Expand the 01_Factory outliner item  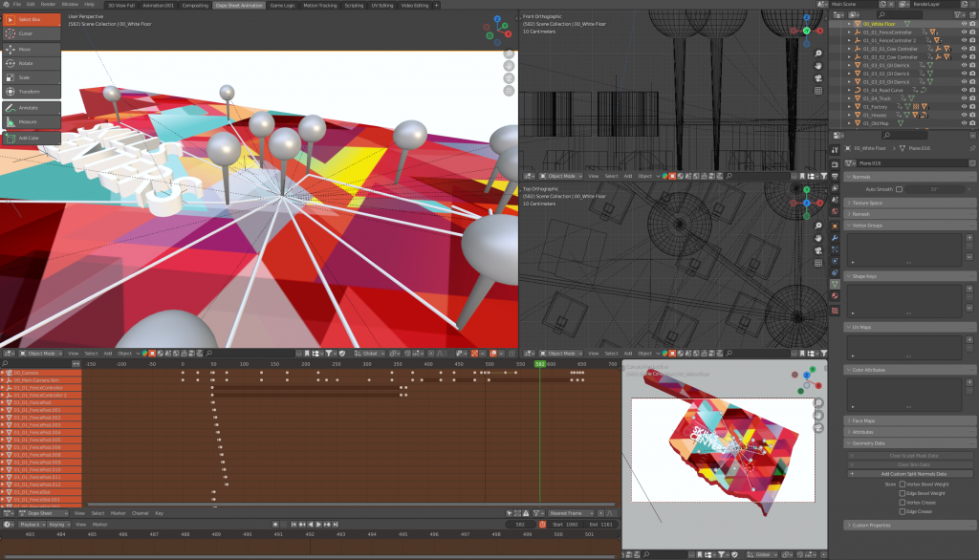[850, 107]
